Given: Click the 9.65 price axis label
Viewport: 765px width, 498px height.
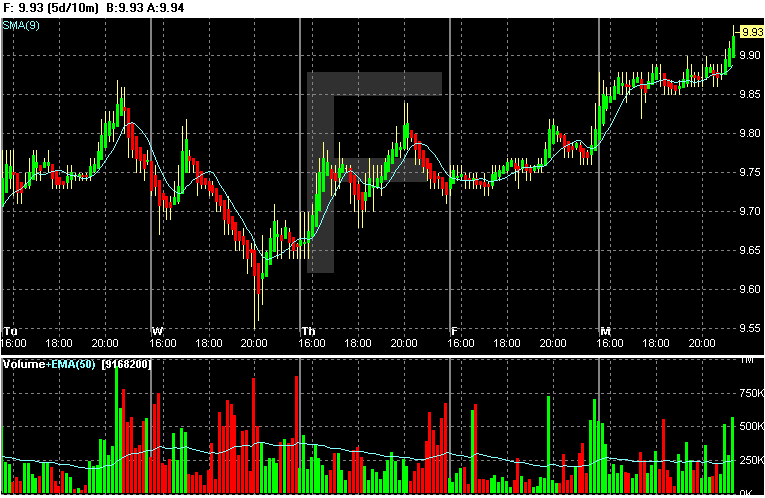Looking at the screenshot, I should pos(750,250).
